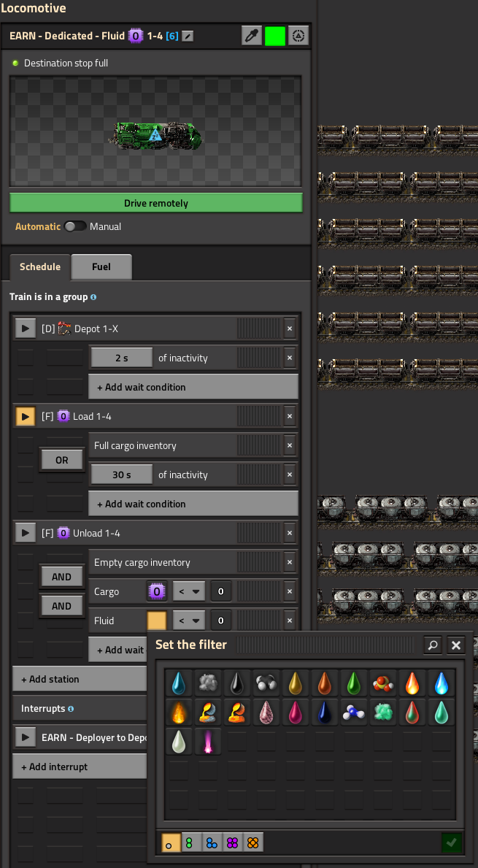
Task: Open the comparator dropdown in the Fluid row
Action: pos(189,621)
